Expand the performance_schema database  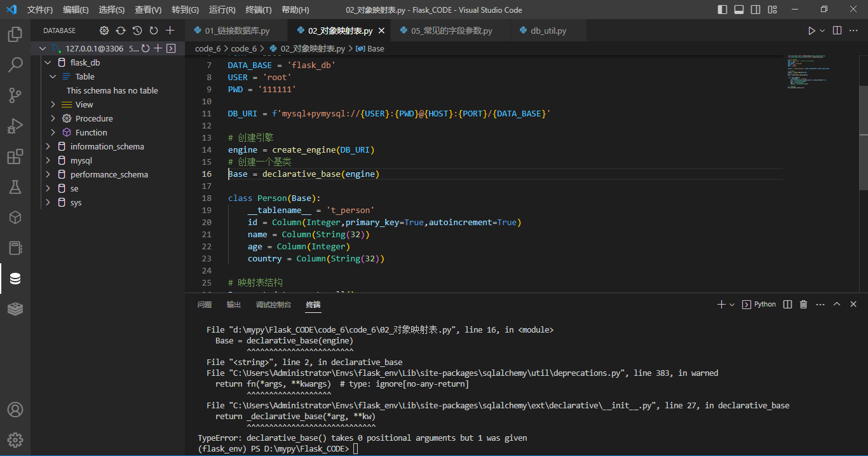(48, 174)
